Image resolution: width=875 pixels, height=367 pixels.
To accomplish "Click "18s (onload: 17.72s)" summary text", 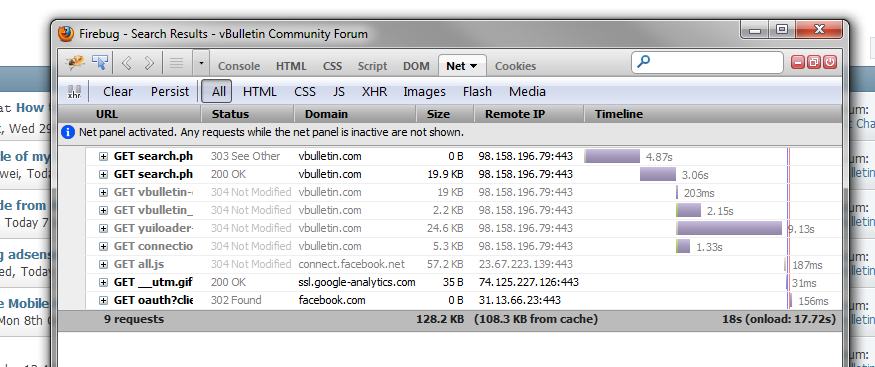I will [x=778, y=320].
